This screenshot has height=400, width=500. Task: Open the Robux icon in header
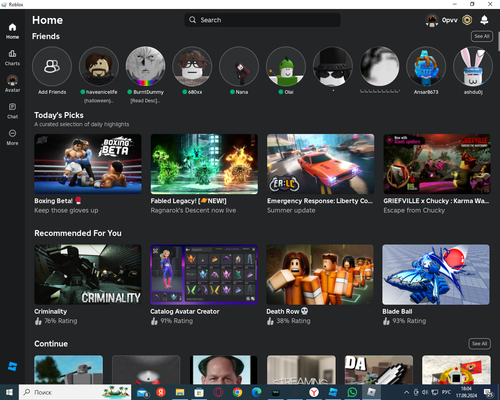tap(467, 20)
